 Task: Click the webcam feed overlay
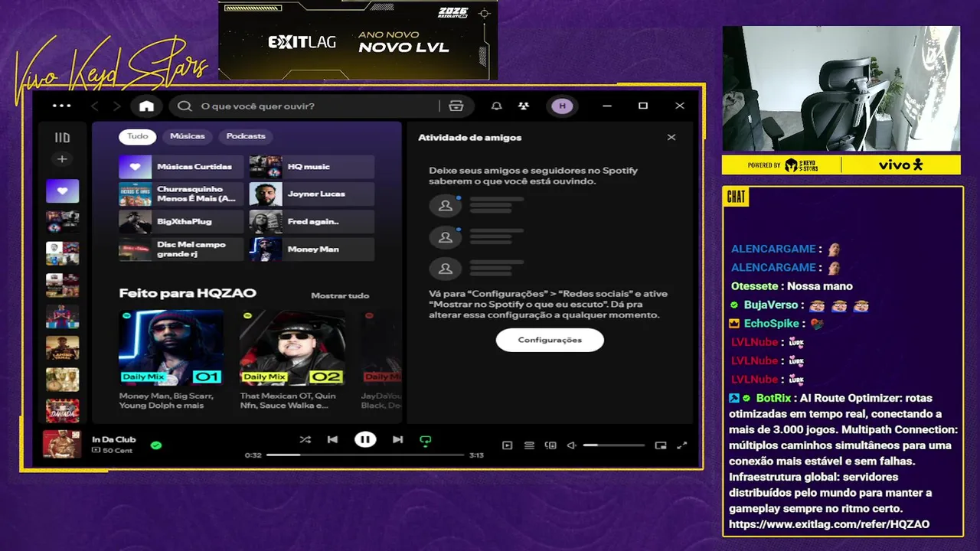click(841, 89)
